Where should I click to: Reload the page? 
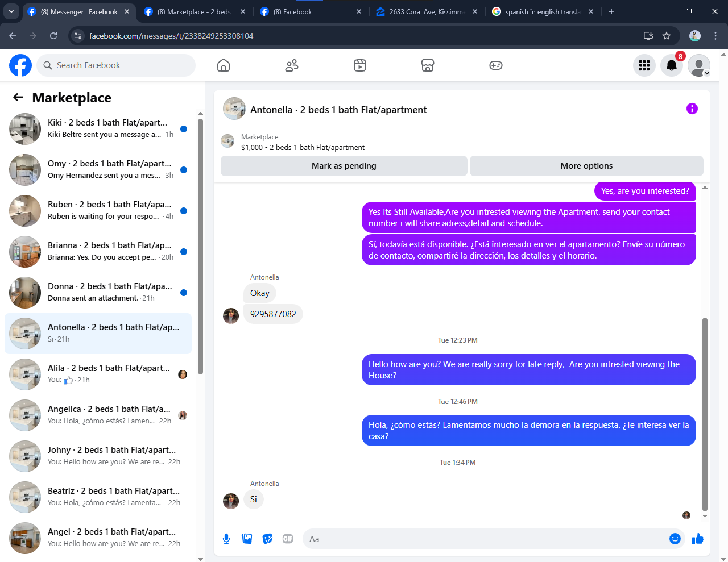click(x=53, y=36)
